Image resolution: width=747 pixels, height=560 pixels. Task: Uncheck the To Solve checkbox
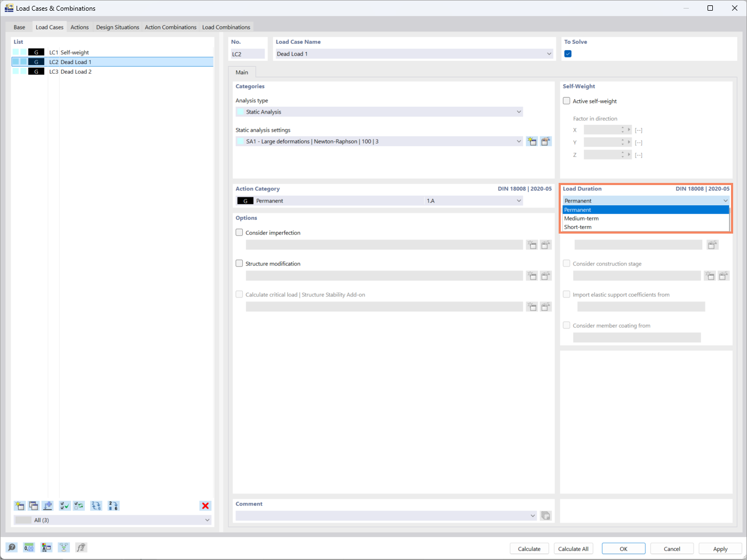click(x=568, y=53)
